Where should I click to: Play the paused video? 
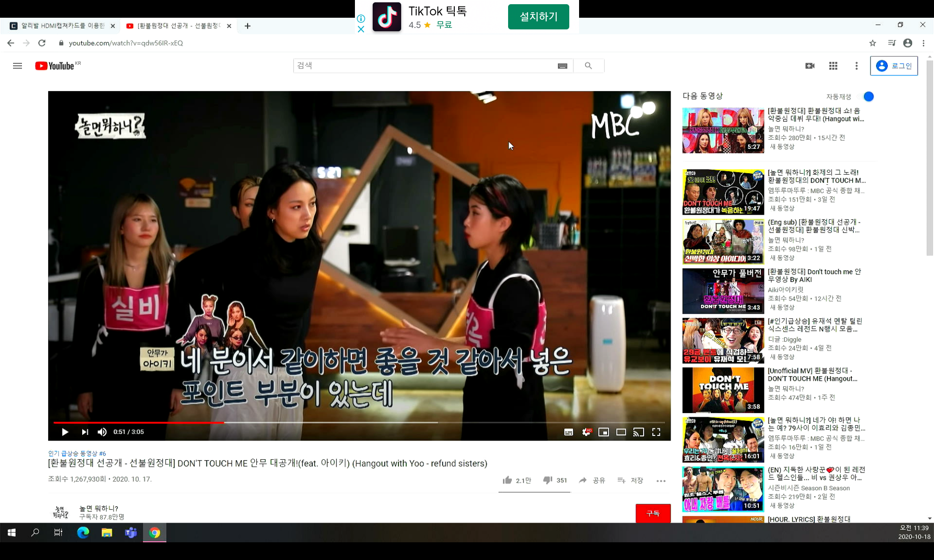coord(65,432)
